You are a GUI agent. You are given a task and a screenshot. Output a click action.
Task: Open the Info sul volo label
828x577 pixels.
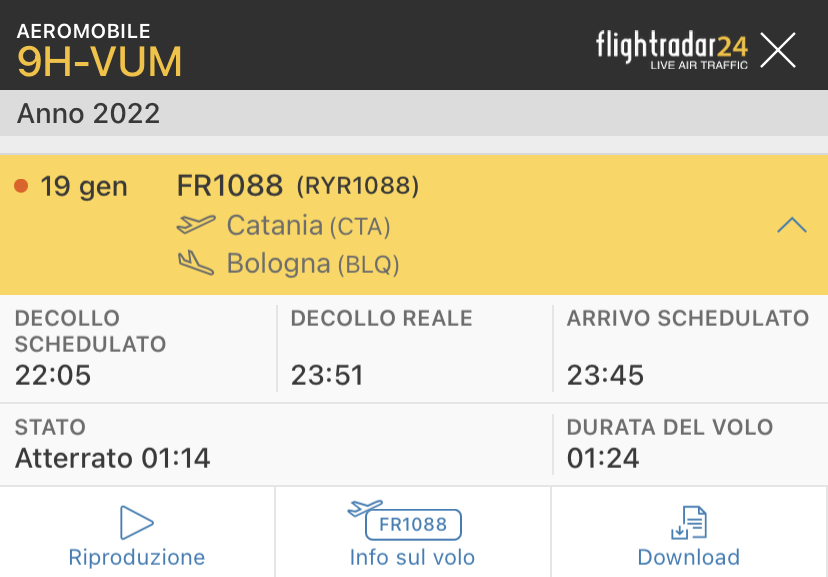pos(412,557)
